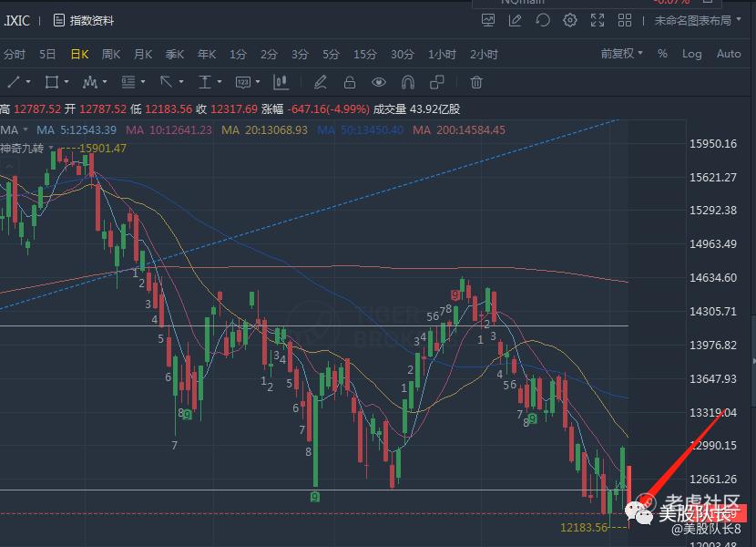
Task: Select the Fibonacci levels drawing tool
Action: coord(128,82)
